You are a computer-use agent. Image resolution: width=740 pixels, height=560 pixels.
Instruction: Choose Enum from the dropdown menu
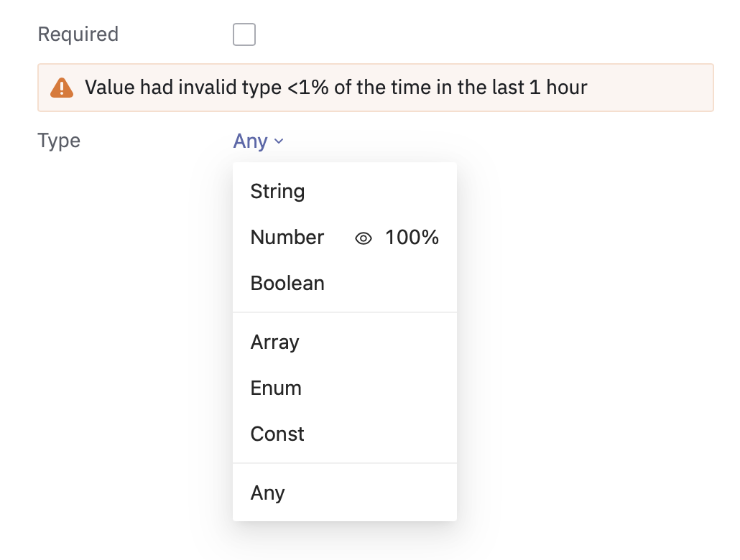coord(276,388)
